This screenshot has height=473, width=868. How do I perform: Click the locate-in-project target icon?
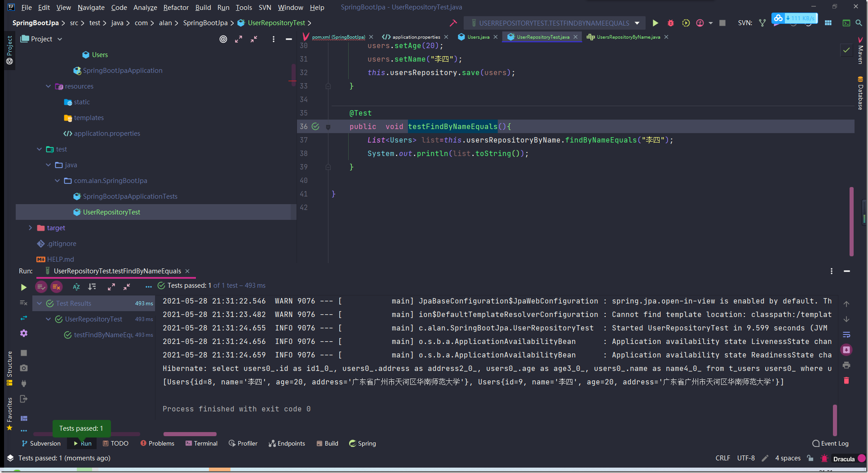[223, 39]
